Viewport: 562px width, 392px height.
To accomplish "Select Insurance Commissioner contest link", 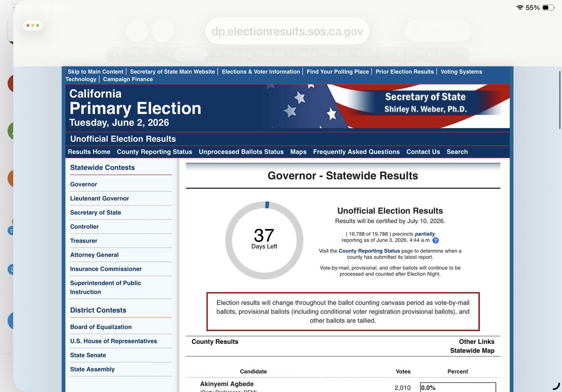I will 106,269.
